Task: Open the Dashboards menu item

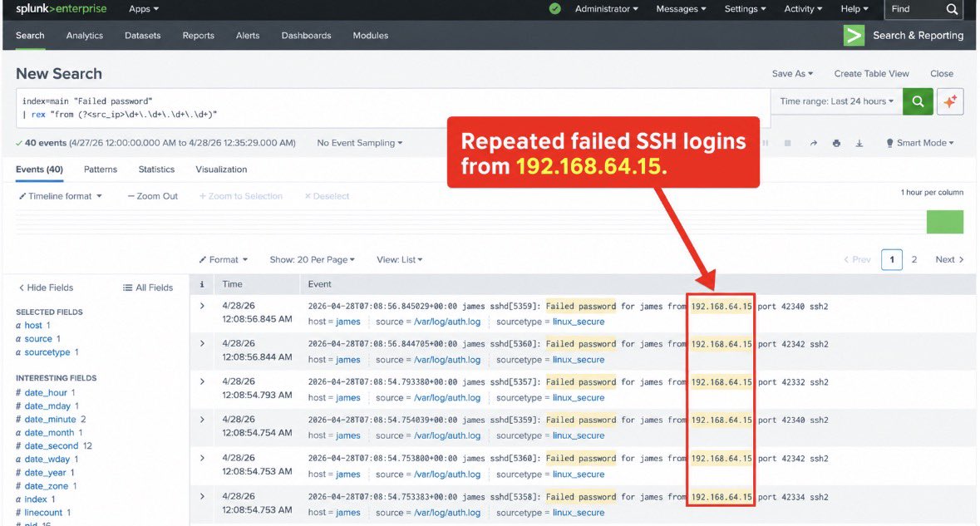Action: click(306, 36)
